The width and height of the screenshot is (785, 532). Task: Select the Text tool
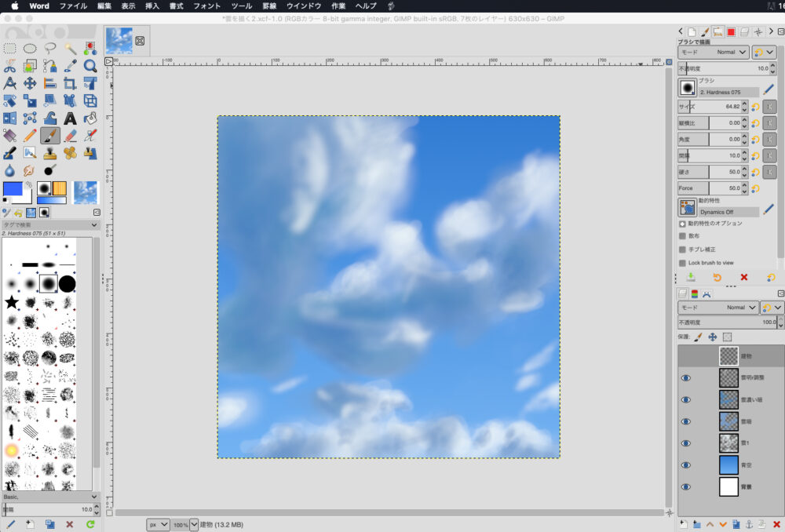[x=70, y=118]
